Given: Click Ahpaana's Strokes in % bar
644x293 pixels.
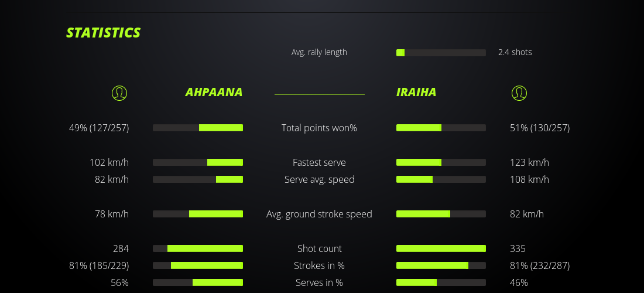Looking at the screenshot, I should [198, 265].
